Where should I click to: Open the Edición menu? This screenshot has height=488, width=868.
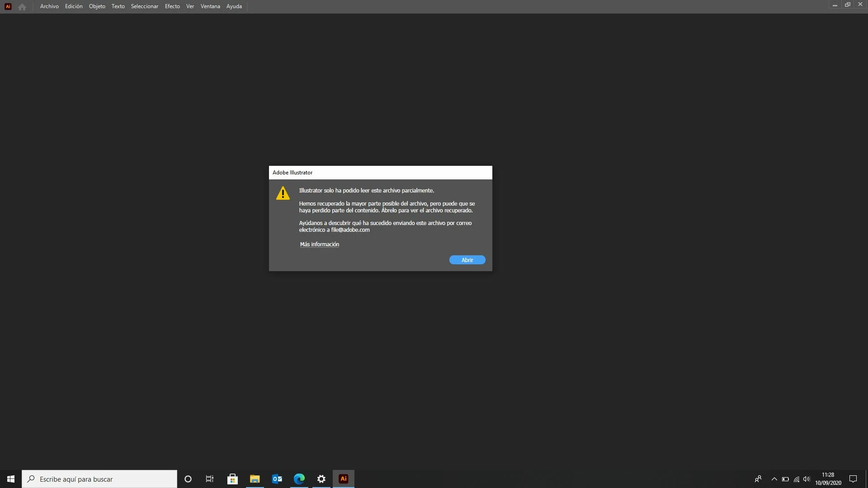pos(74,6)
